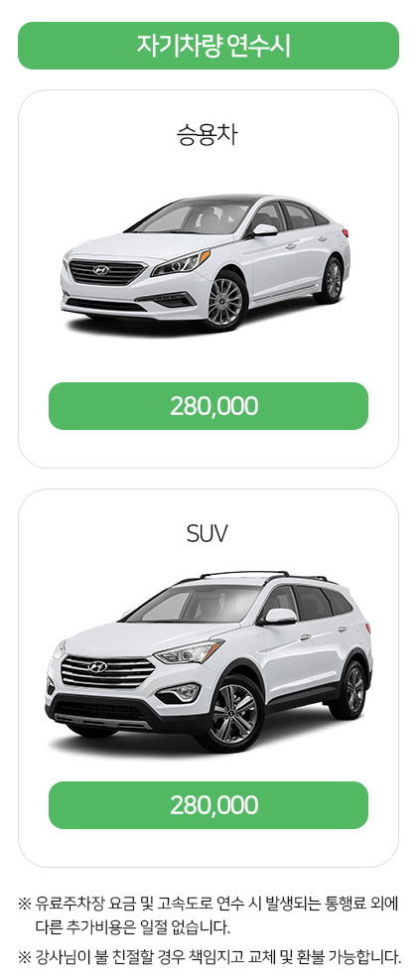Viewport: 417px width, 980px height.
Task: Click the note about 유료주차장 요금 and 통행료
Action: click(x=208, y=915)
